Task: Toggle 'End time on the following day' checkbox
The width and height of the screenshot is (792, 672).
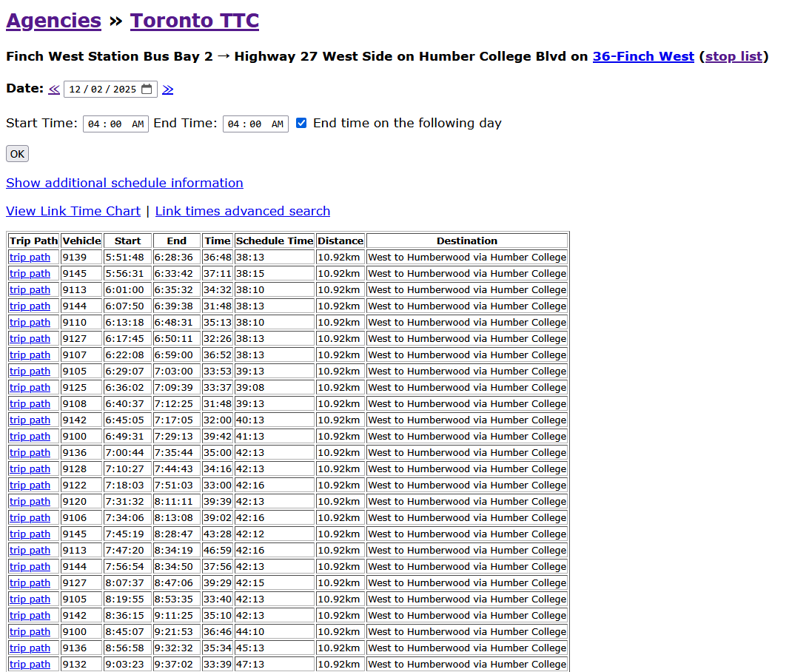Action: (x=301, y=123)
